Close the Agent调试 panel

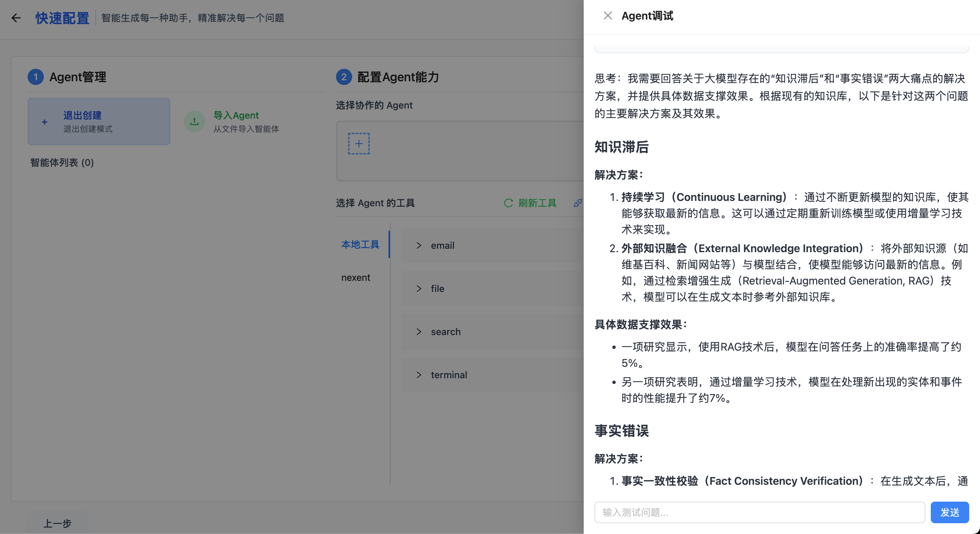click(608, 16)
